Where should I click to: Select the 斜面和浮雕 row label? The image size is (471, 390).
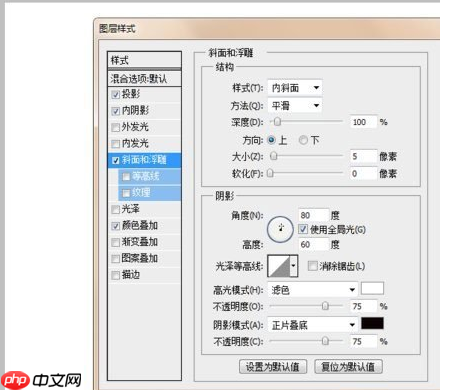[144, 160]
